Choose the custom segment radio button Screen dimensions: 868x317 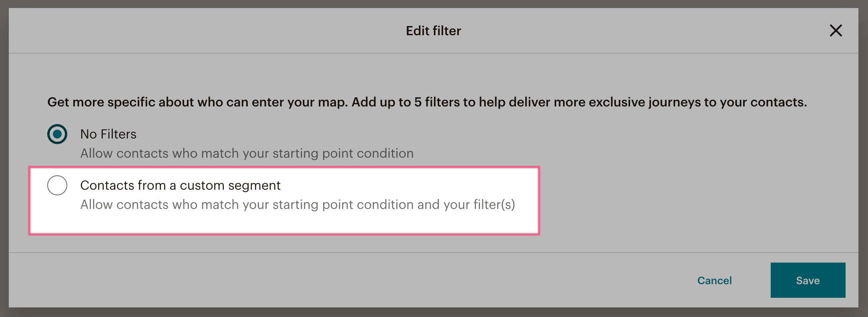(x=57, y=185)
